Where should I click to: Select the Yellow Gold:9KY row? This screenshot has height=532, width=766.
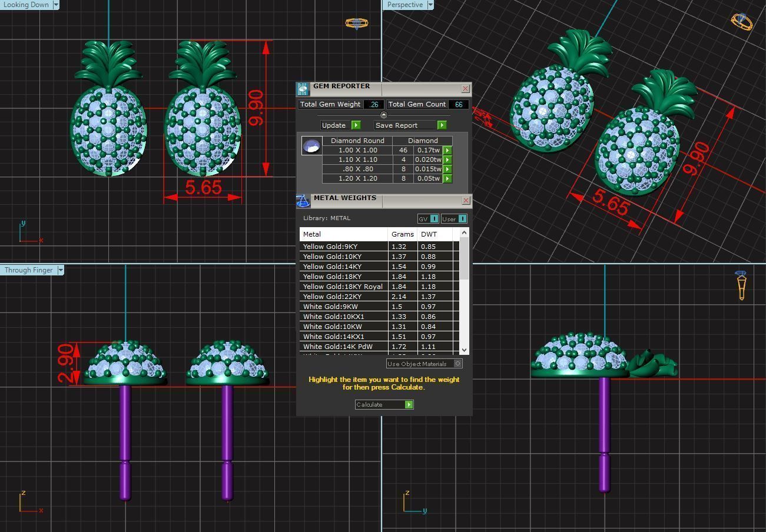[379, 247]
